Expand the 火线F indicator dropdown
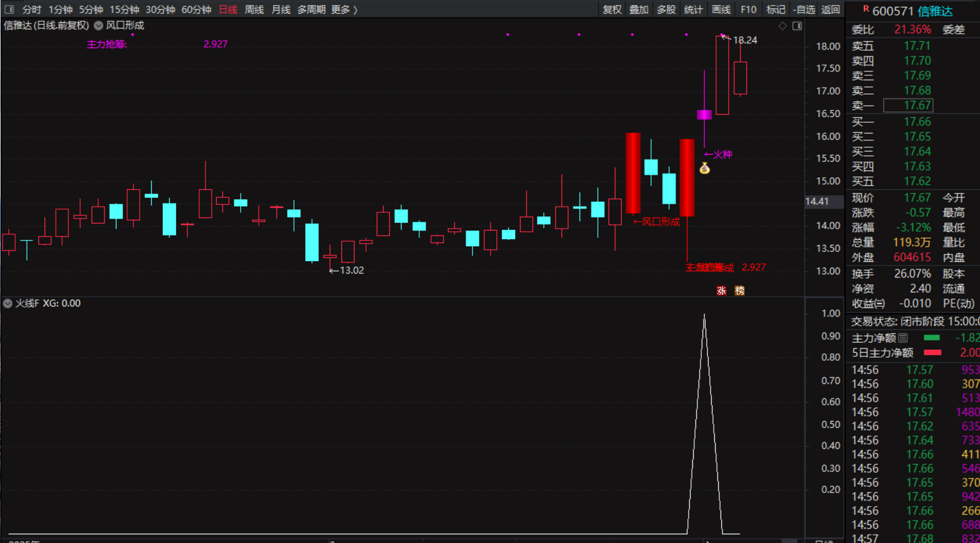The height and width of the screenshot is (543, 980). [8, 303]
